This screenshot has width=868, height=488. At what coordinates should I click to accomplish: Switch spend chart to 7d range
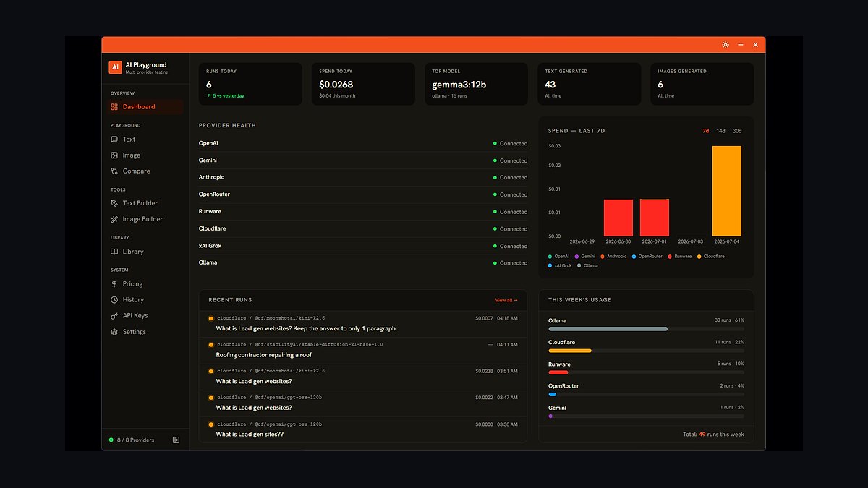point(706,131)
